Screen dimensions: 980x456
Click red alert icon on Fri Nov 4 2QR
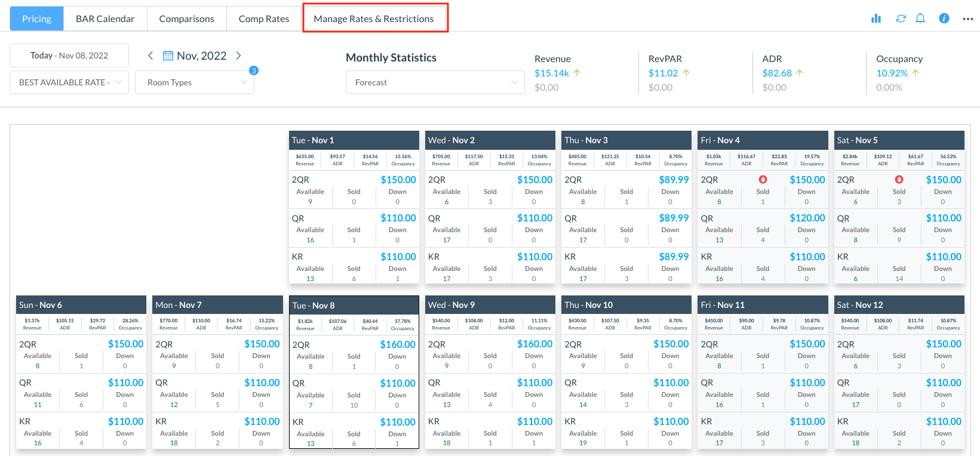tap(763, 180)
